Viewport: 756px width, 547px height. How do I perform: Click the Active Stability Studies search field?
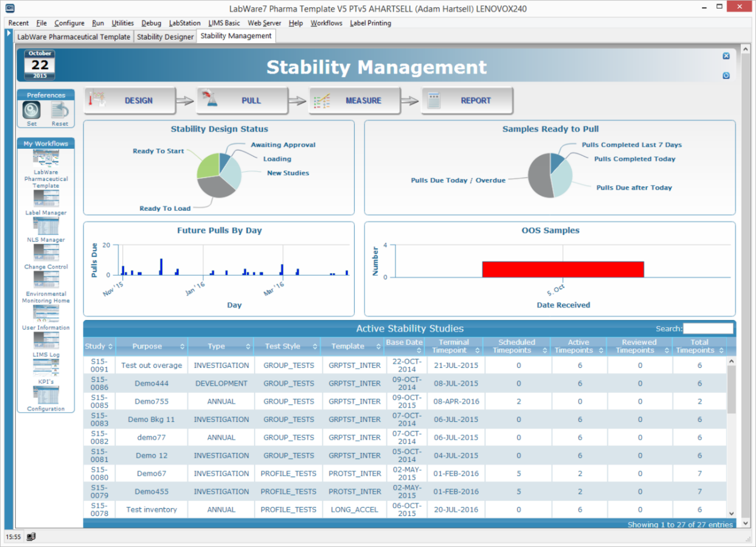click(708, 329)
